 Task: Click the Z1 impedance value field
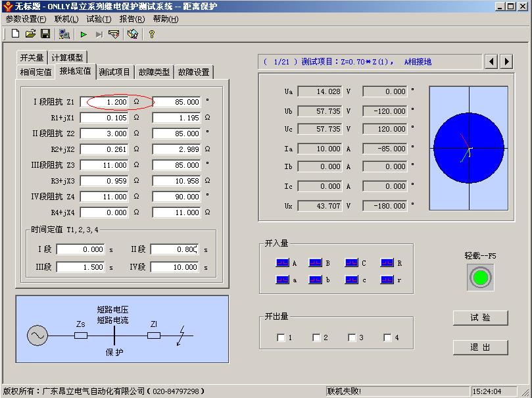[105, 102]
